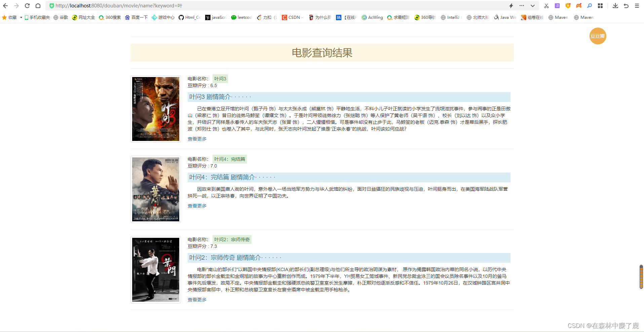Open the 叶问3 movie poster
The width and height of the screenshot is (644, 332).
point(156,109)
